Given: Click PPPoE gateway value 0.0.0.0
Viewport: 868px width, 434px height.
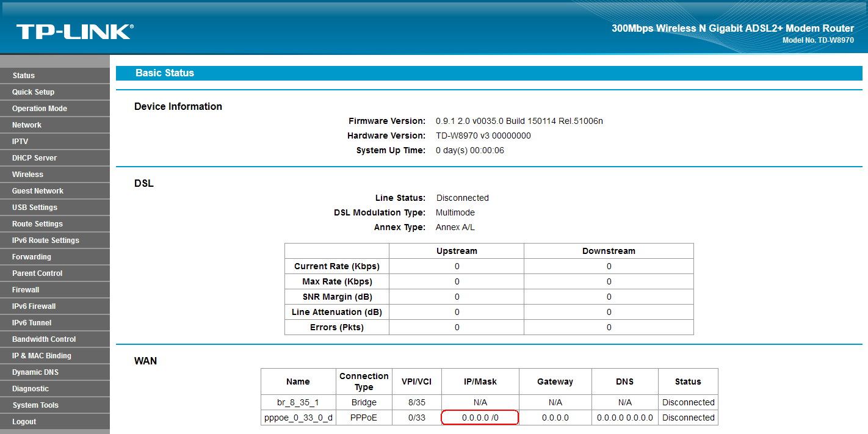Looking at the screenshot, I should click(555, 418).
